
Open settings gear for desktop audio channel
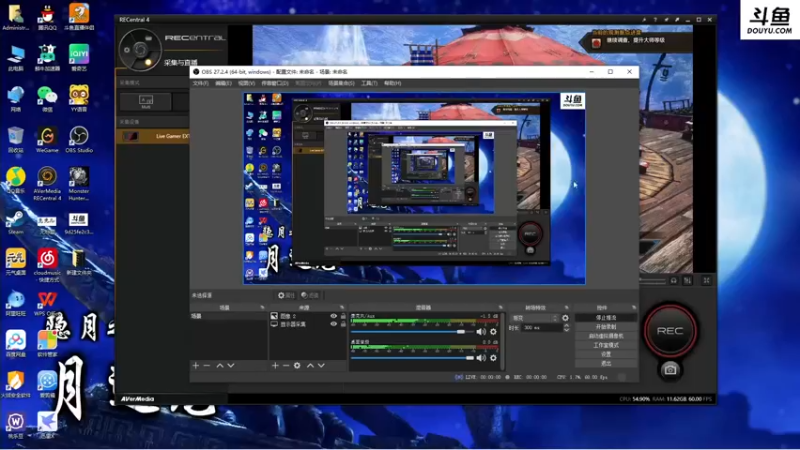point(493,358)
